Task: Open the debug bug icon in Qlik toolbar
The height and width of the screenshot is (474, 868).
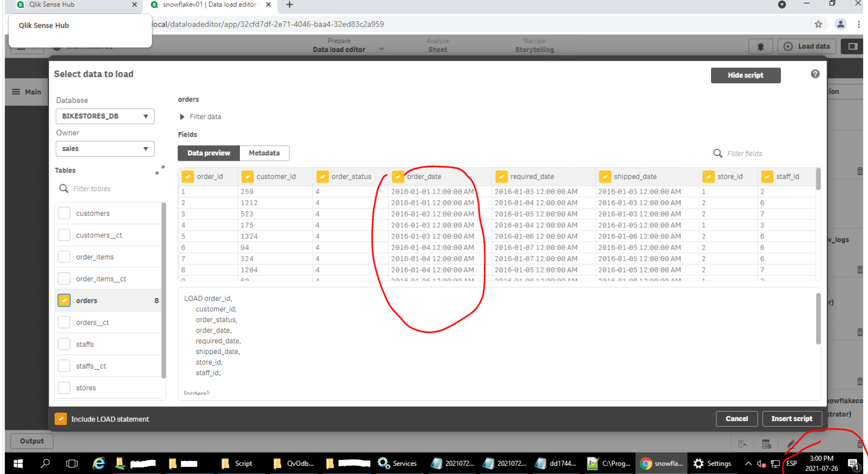Action: [x=760, y=46]
